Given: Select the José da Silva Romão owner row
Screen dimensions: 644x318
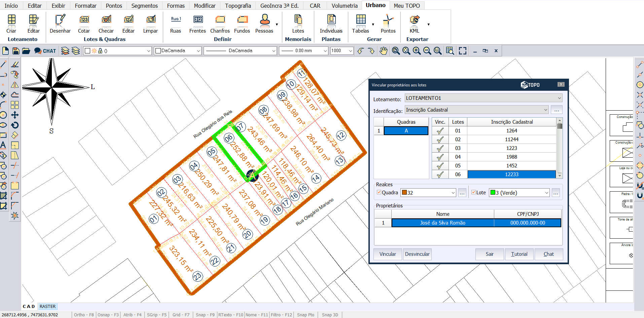Looking at the screenshot, I should click(442, 223).
